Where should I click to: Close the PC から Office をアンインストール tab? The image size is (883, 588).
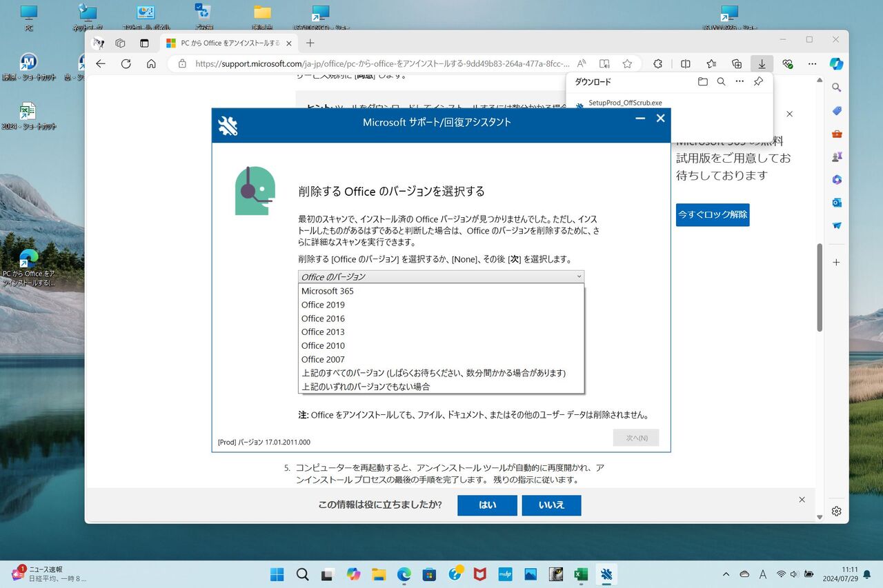289,43
